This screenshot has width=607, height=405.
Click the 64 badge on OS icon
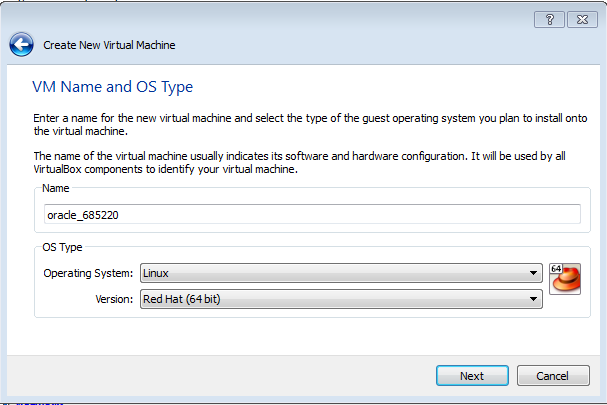click(x=556, y=268)
